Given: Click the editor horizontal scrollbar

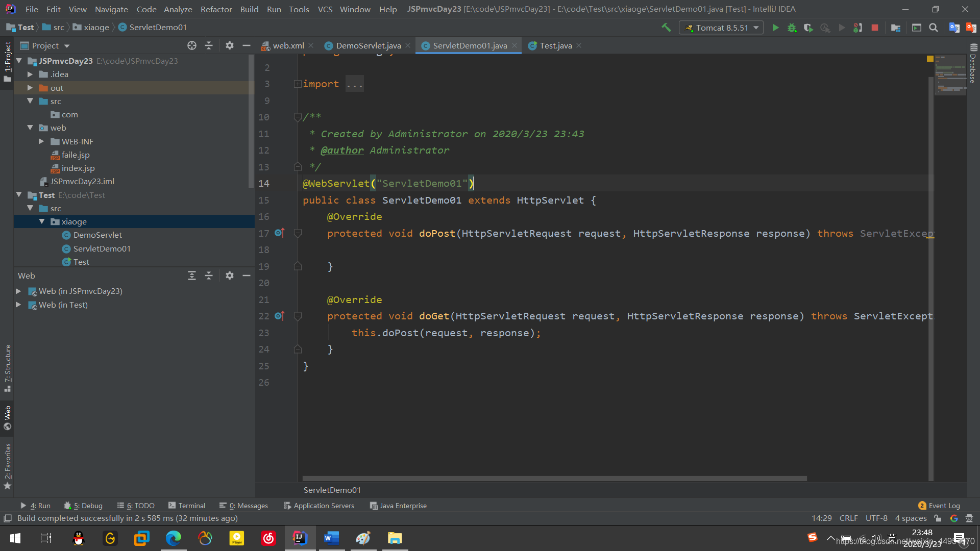Looking at the screenshot, I should click(554, 479).
